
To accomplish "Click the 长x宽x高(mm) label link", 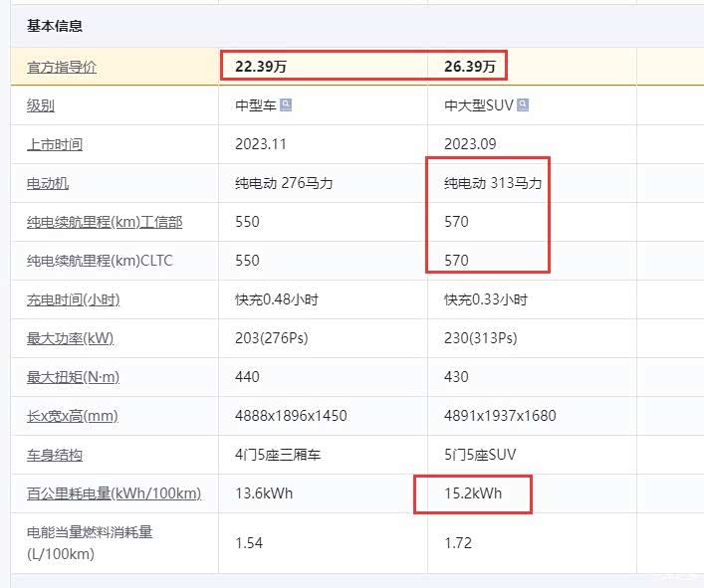I will [x=72, y=416].
